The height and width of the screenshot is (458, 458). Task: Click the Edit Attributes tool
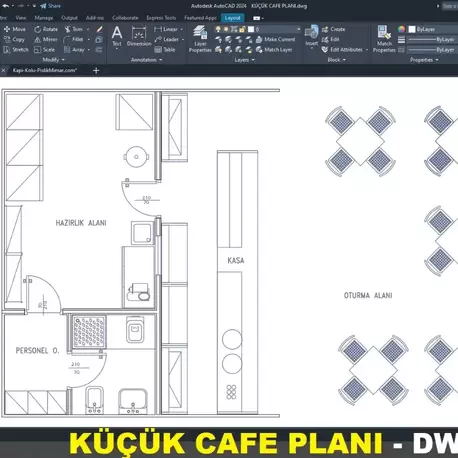(x=342, y=50)
